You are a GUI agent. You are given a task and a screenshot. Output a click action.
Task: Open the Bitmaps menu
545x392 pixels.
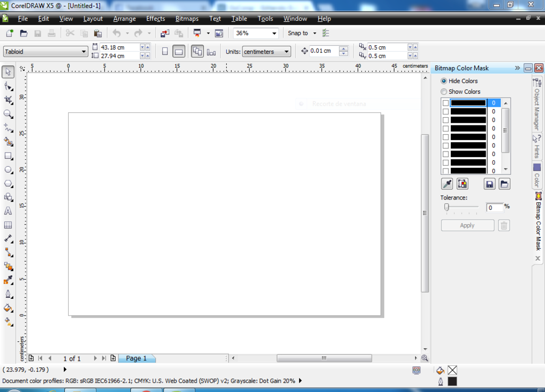187,19
